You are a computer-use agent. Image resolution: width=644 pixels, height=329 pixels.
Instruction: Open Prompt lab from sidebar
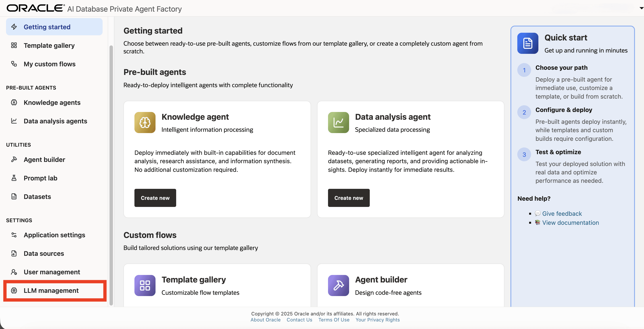[x=54, y=178]
